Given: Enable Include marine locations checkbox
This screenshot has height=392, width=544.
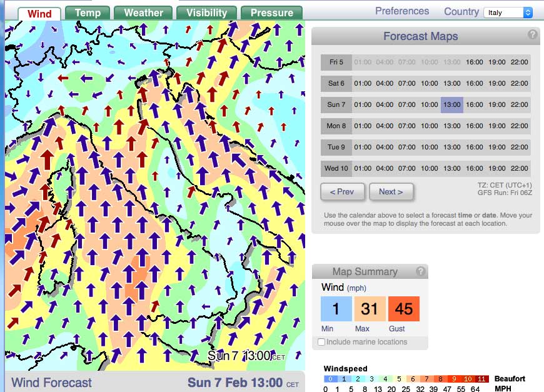Looking at the screenshot, I should pyautogui.click(x=321, y=342).
